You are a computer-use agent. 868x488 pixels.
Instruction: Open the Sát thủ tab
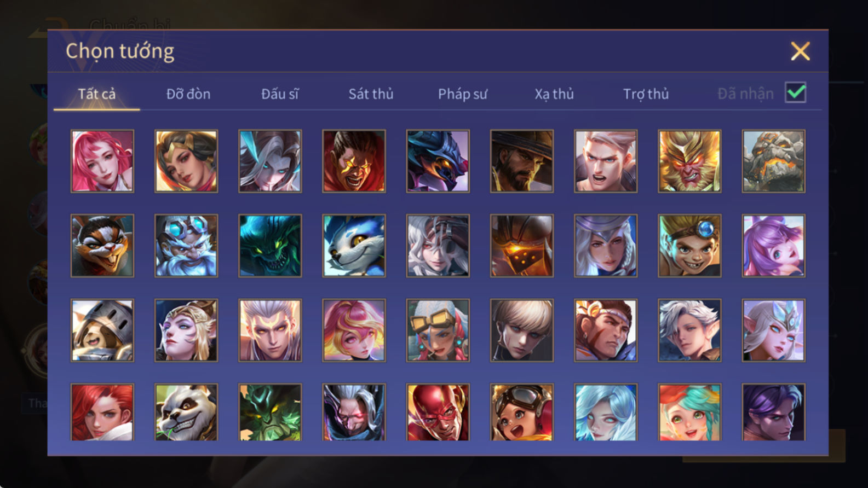[371, 94]
